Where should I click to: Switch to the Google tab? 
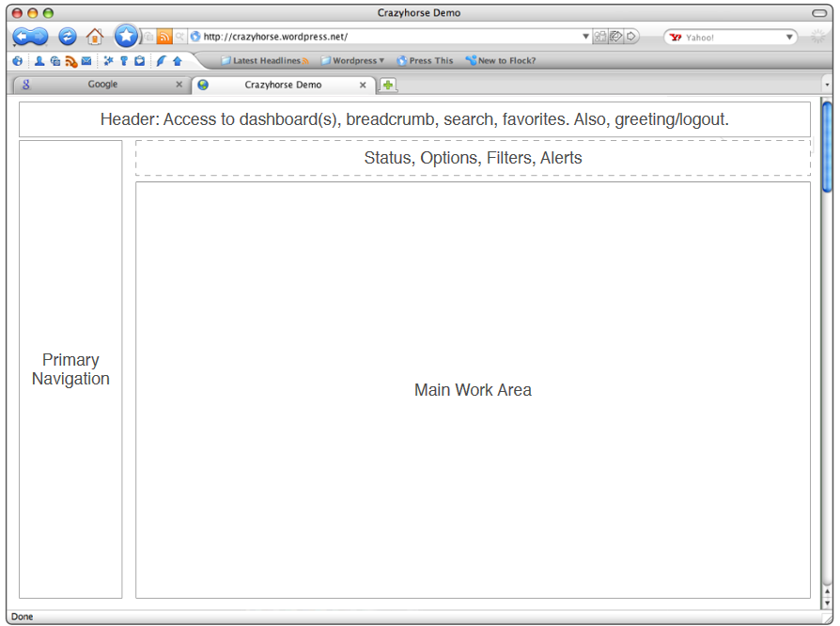[x=101, y=85]
